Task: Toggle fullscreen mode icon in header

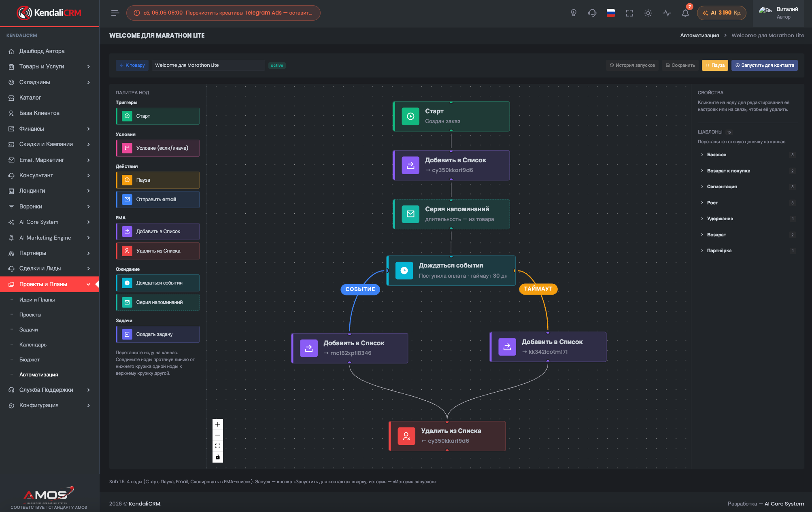Action: (x=629, y=13)
